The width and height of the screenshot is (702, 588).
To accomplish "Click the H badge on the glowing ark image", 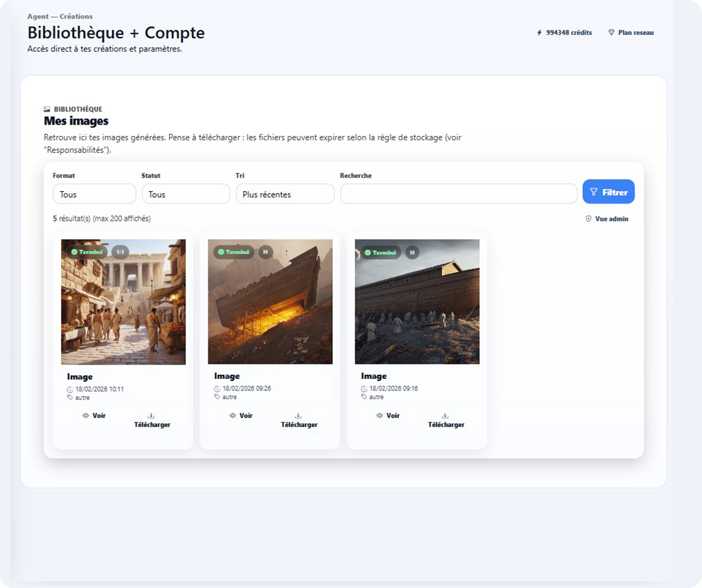I will click(265, 252).
